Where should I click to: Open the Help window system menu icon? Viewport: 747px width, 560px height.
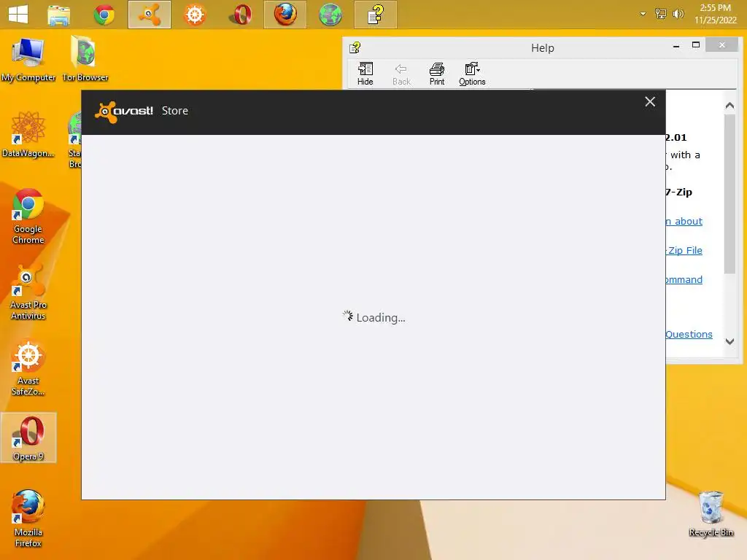(355, 47)
